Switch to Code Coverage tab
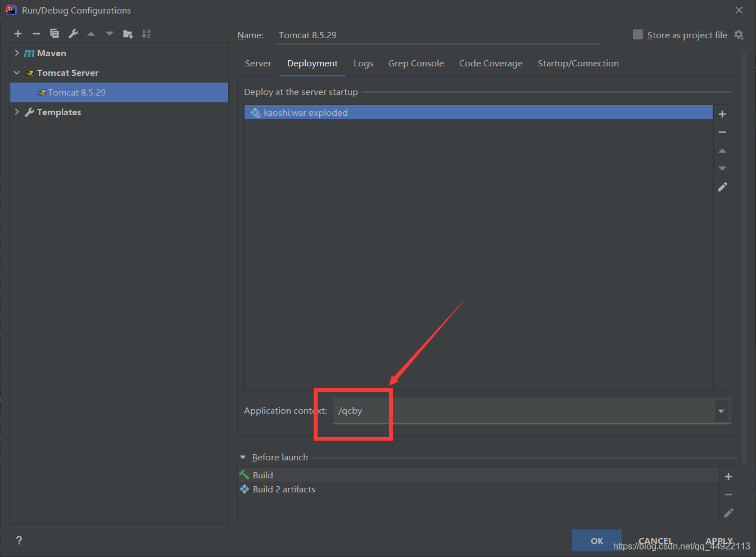This screenshot has height=557, width=756. (491, 64)
